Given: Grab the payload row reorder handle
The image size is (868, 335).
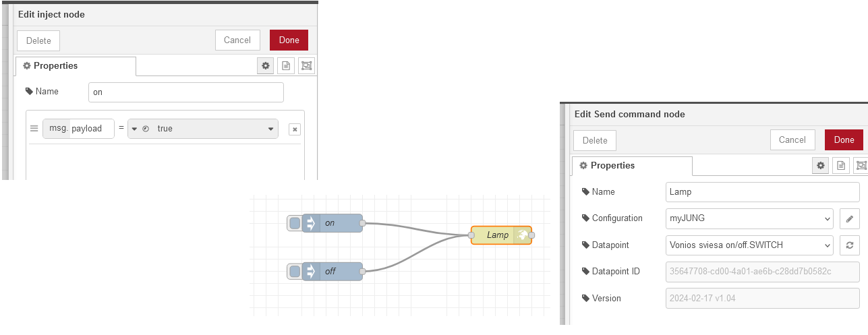Looking at the screenshot, I should coord(34,129).
